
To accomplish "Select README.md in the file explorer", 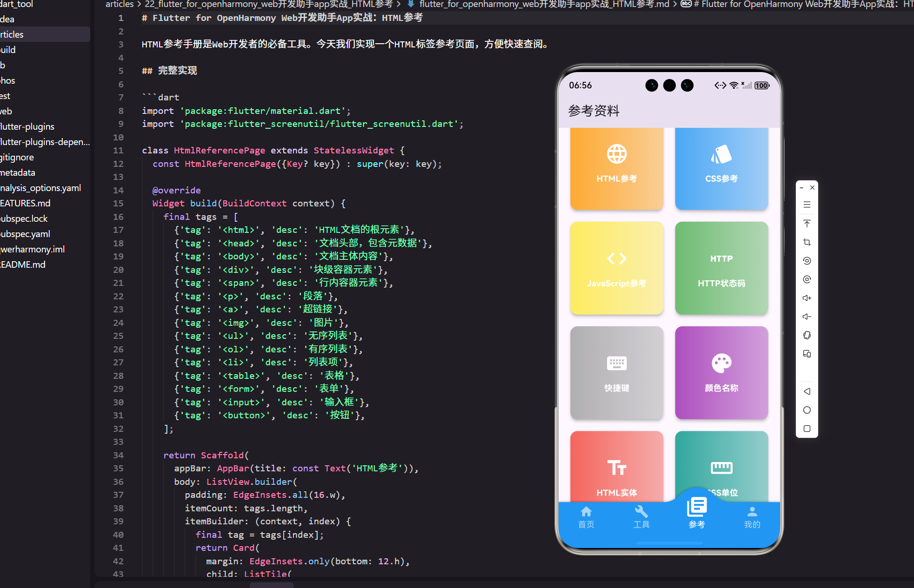I will (x=22, y=264).
